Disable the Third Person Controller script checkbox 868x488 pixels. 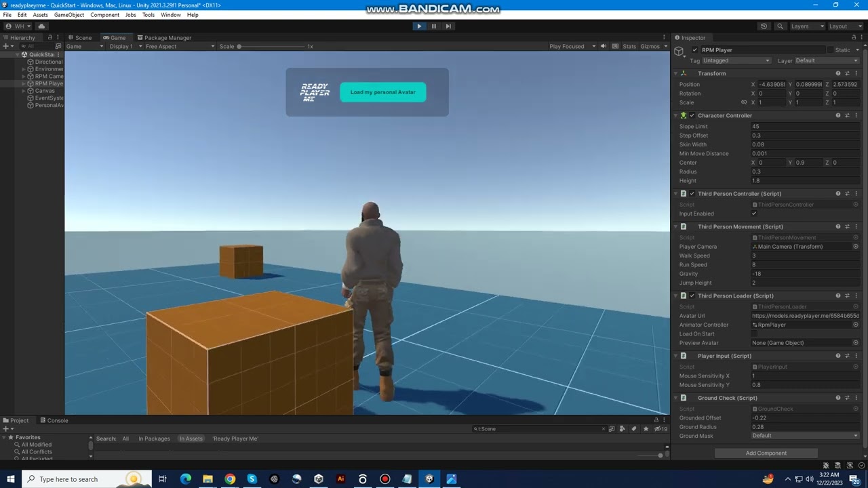point(692,194)
